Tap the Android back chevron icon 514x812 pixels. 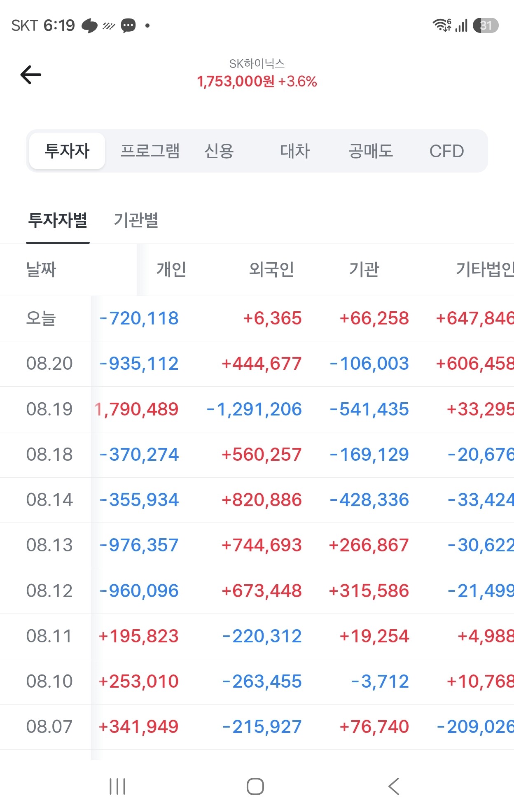pos(394,786)
